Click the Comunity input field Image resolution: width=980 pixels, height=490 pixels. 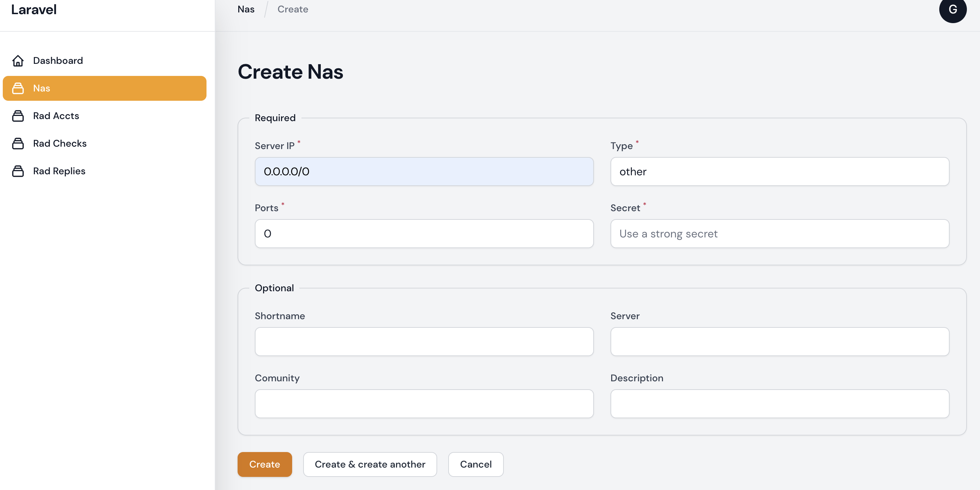(x=424, y=403)
